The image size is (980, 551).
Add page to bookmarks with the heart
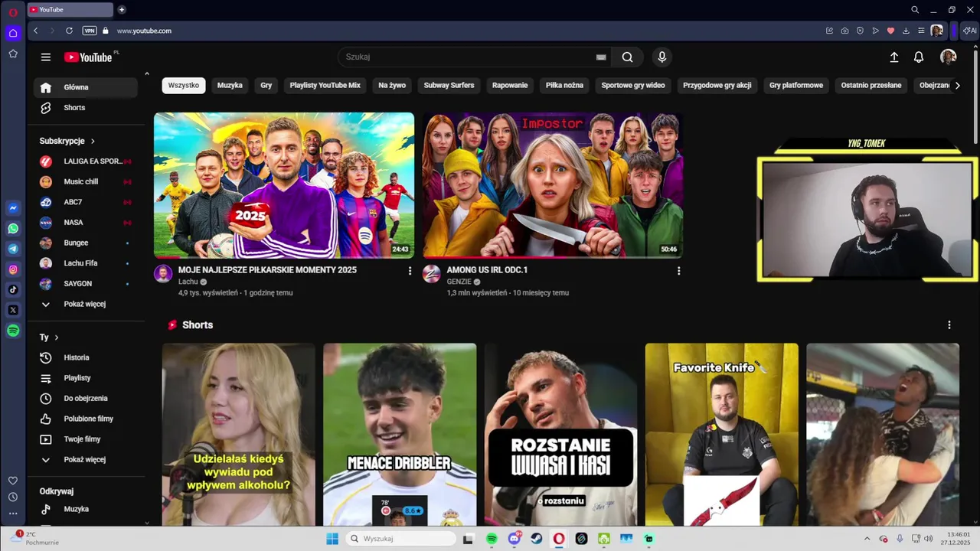tap(890, 31)
